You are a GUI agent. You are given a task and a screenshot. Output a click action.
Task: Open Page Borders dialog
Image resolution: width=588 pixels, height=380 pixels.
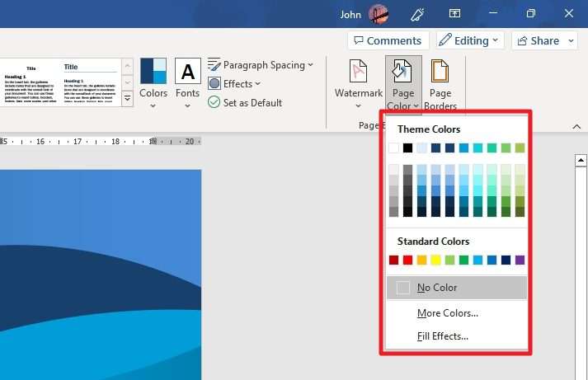(440, 84)
